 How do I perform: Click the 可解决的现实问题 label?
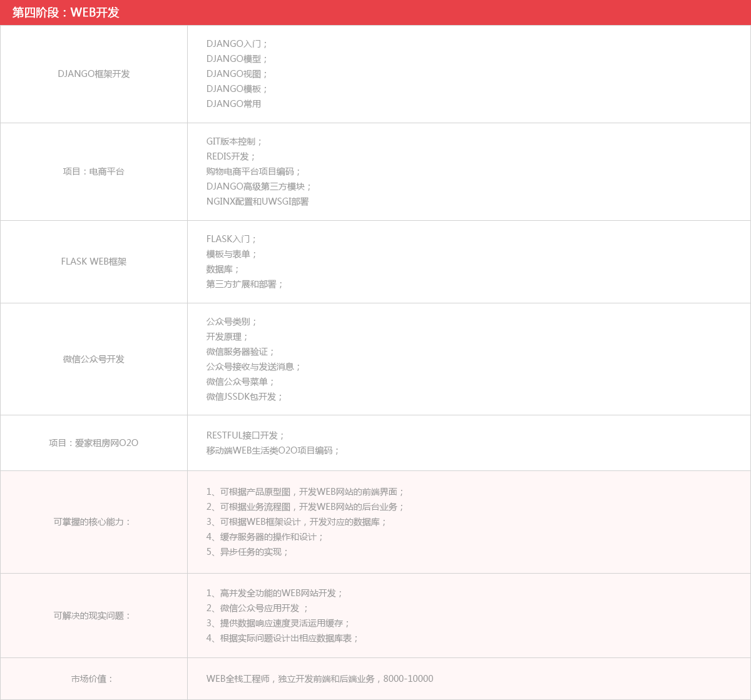pos(93,616)
